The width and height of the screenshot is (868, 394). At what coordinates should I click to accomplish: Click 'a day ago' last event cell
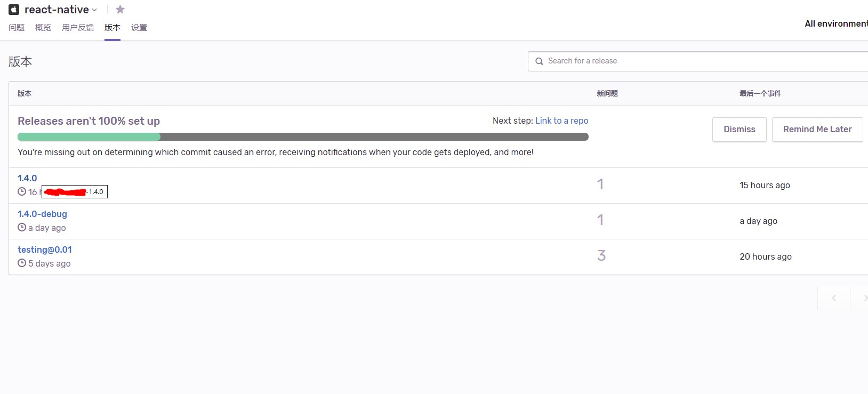(758, 221)
